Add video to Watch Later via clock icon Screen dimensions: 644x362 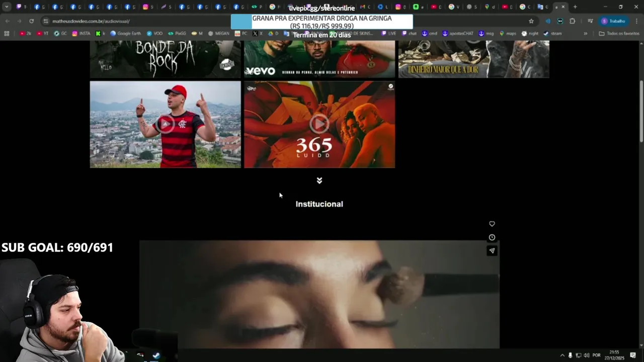(492, 237)
